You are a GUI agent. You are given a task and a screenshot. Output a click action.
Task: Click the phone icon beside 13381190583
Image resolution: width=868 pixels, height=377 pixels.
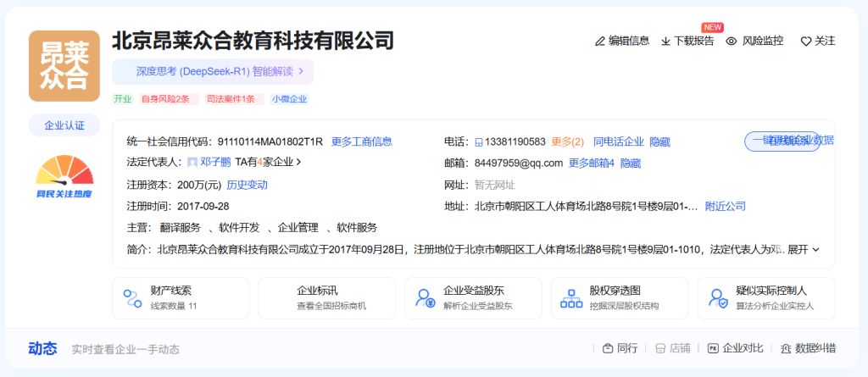pos(479,141)
